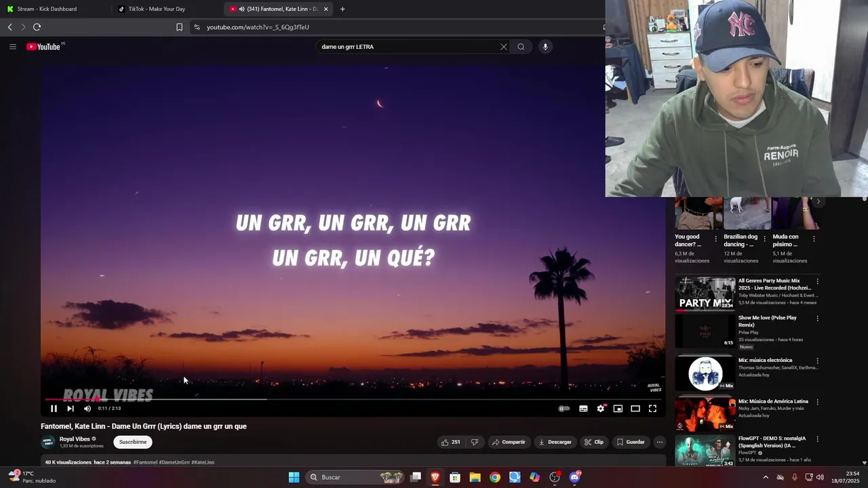Close the active YouTube browser tab
The width and height of the screenshot is (868, 488).
[x=325, y=9]
